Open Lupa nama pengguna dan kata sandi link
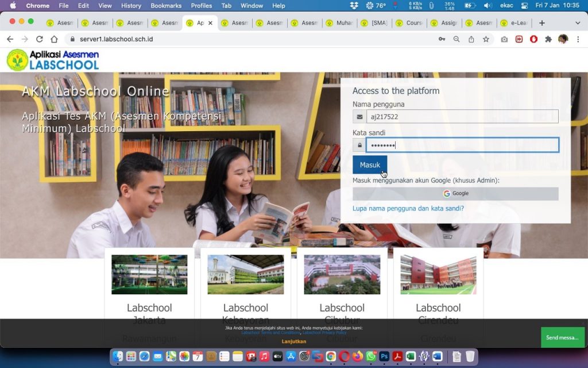 click(408, 208)
